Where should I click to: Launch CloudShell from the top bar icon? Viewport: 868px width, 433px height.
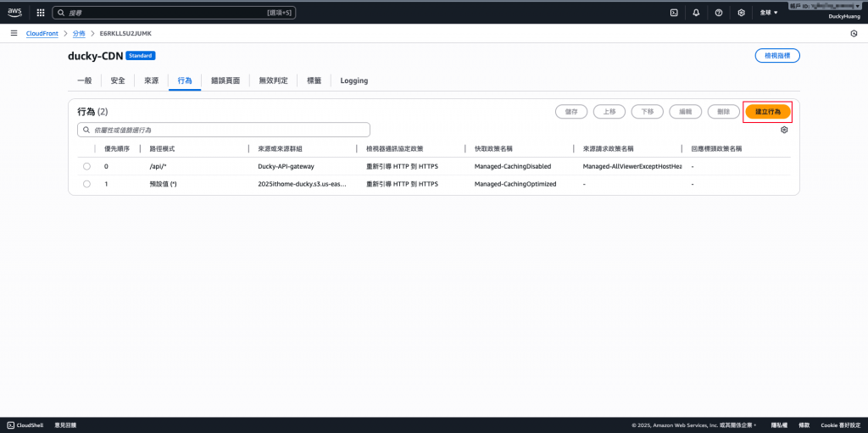pyautogui.click(x=674, y=12)
